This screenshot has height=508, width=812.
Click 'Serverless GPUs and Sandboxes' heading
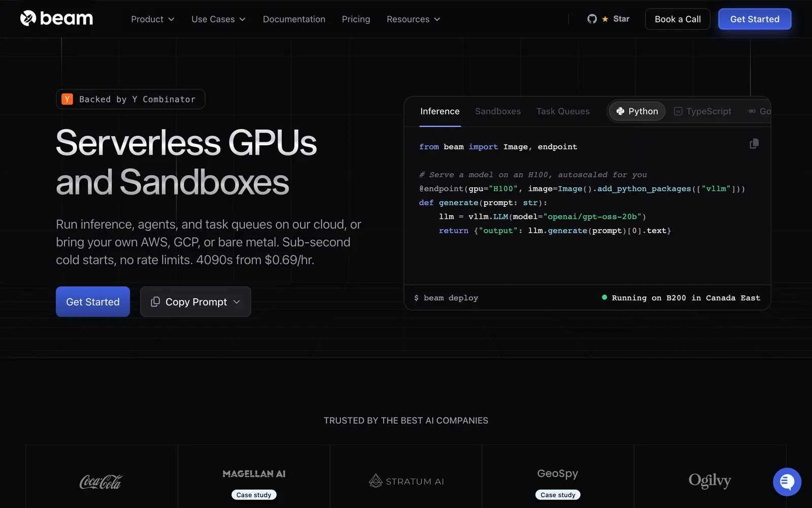(x=186, y=162)
